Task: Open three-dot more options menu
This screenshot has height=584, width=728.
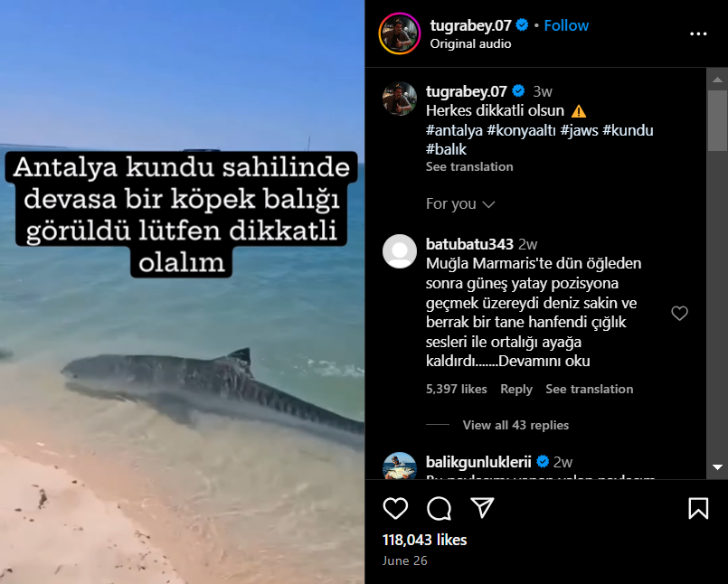Action: coord(698,33)
